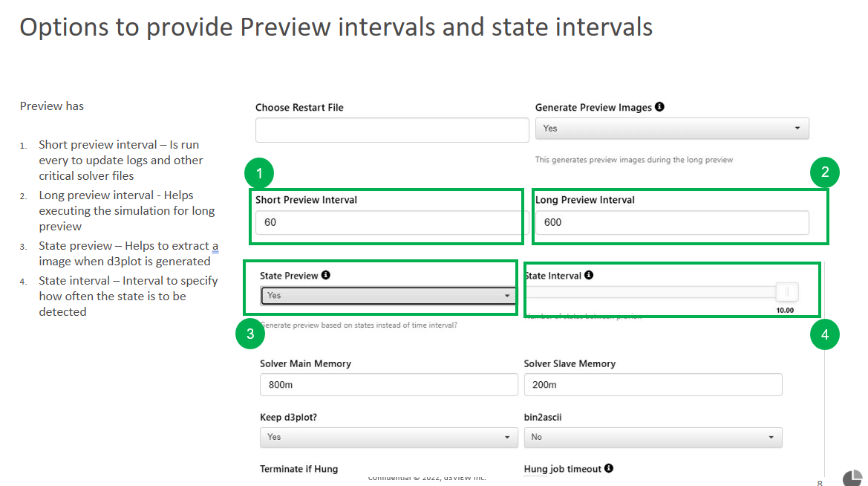Click green circle marker number 1

point(259,174)
